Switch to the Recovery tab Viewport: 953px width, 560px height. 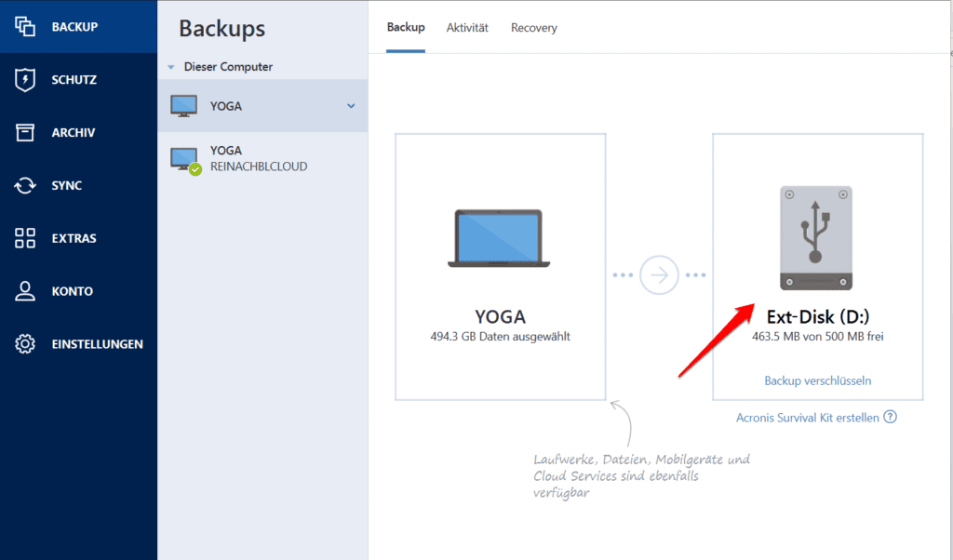[x=533, y=27]
